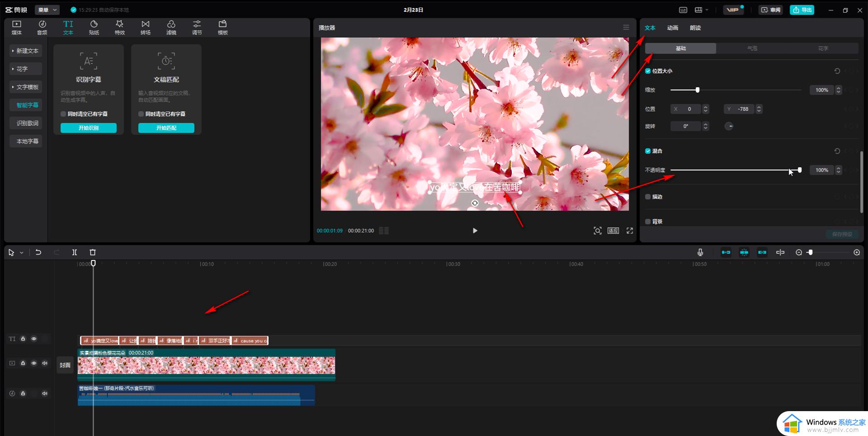This screenshot has height=436, width=868.
Task: Select the pointer selection tool
Action: coord(11,252)
